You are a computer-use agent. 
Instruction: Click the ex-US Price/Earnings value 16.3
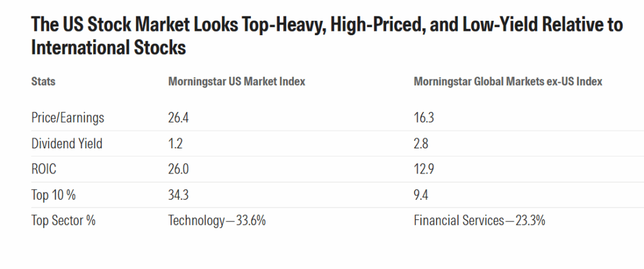point(423,118)
